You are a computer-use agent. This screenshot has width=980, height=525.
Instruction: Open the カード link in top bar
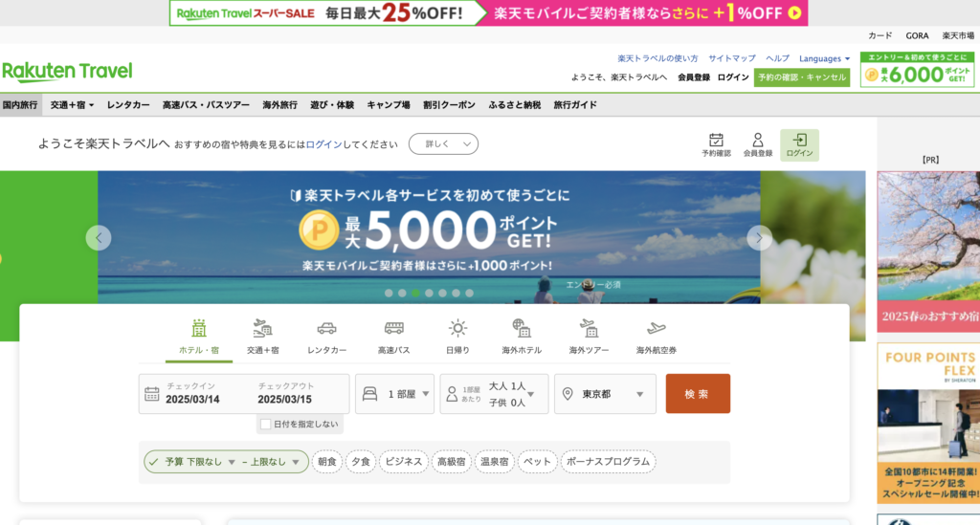pos(880,35)
